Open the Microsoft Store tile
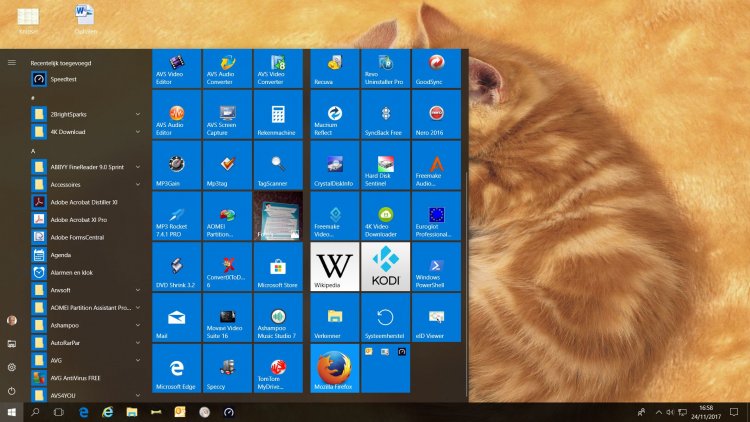 pyautogui.click(x=277, y=267)
